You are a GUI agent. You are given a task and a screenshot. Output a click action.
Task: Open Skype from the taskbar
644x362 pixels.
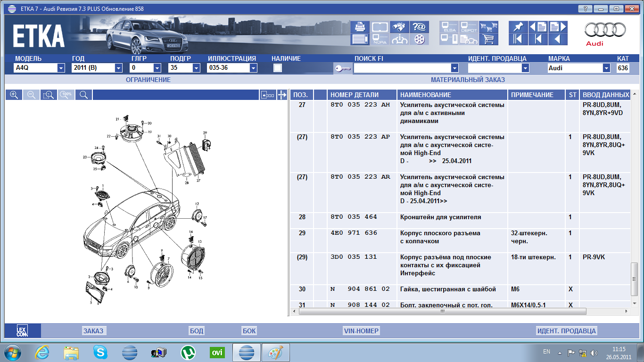pyautogui.click(x=100, y=353)
